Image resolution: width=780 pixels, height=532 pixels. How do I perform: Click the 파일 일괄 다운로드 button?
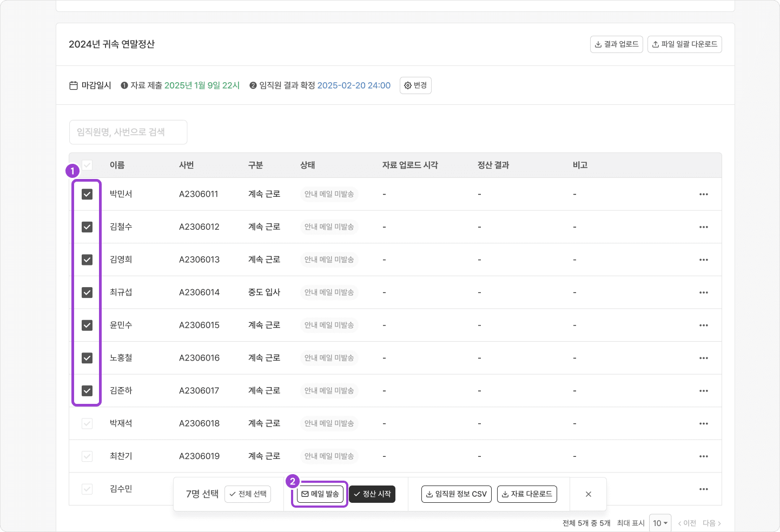click(x=685, y=44)
